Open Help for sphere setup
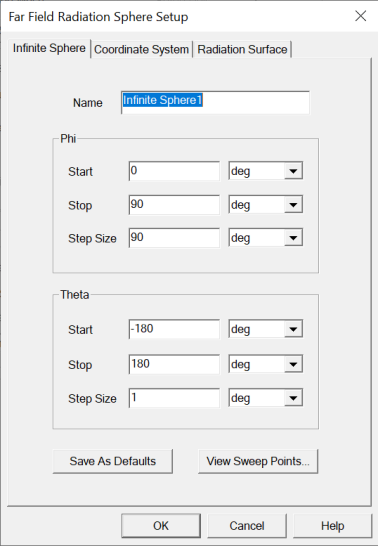 pos(333,525)
